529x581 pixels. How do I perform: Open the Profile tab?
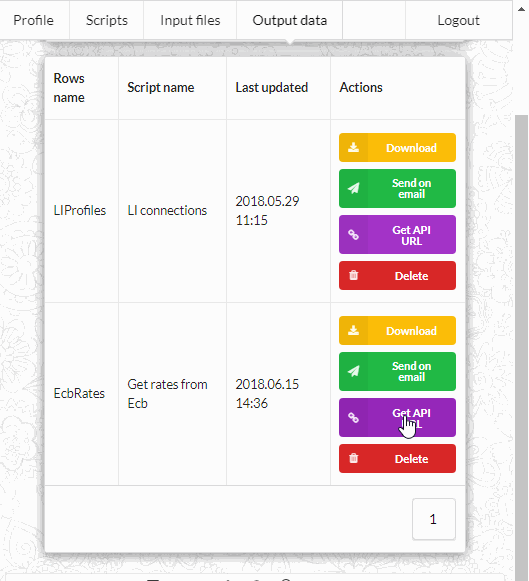coord(34,20)
